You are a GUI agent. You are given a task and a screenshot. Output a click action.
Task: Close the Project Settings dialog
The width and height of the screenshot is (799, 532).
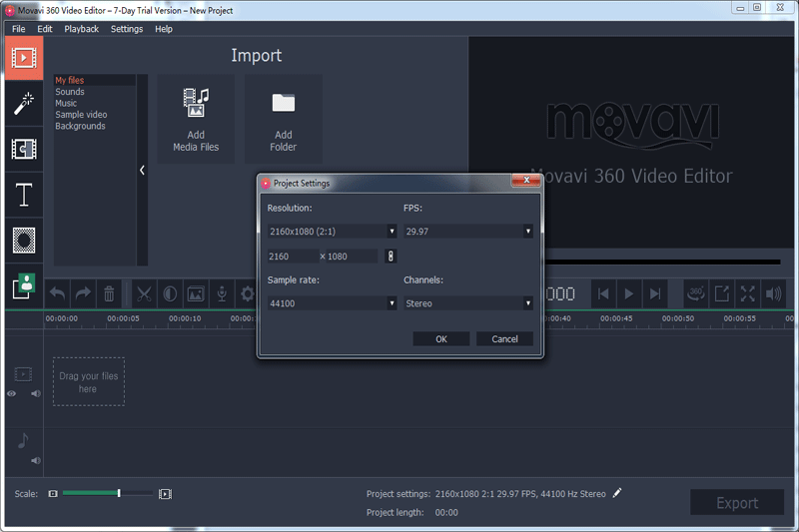tap(526, 180)
